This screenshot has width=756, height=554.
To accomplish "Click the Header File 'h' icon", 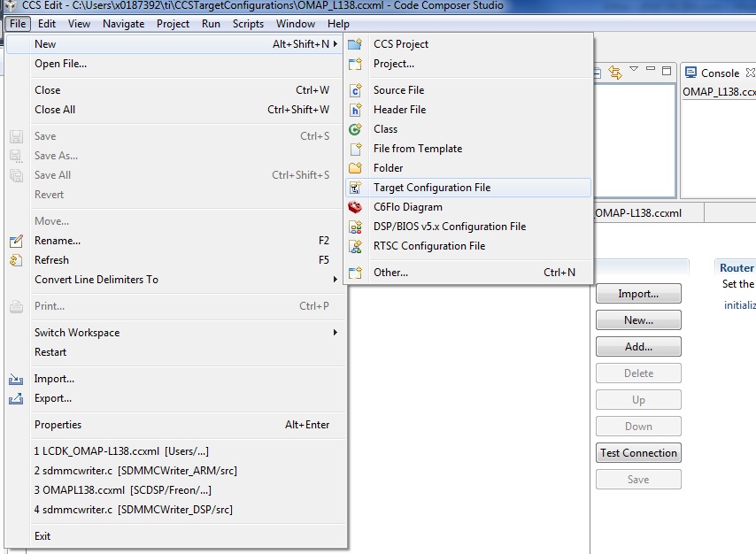I will pyautogui.click(x=355, y=110).
